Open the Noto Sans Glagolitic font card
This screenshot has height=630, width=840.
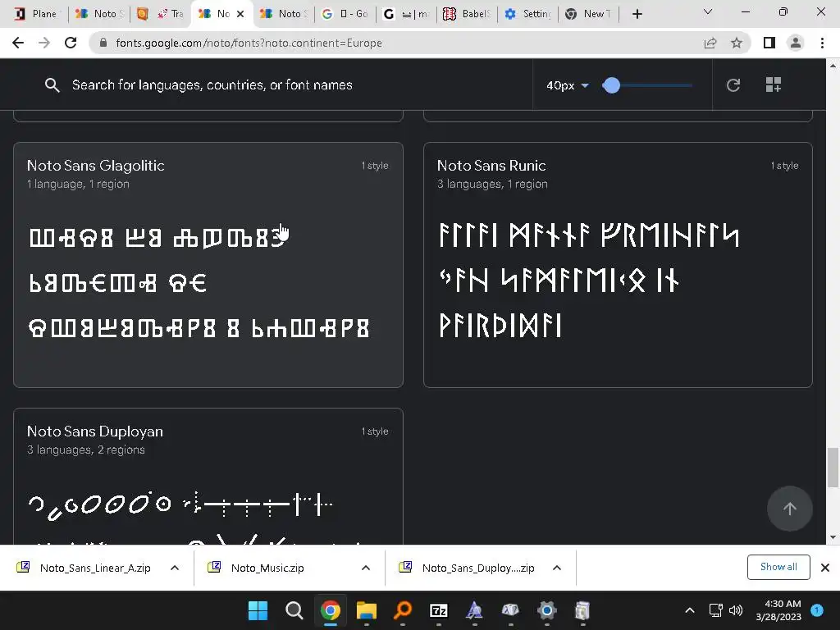click(208, 265)
